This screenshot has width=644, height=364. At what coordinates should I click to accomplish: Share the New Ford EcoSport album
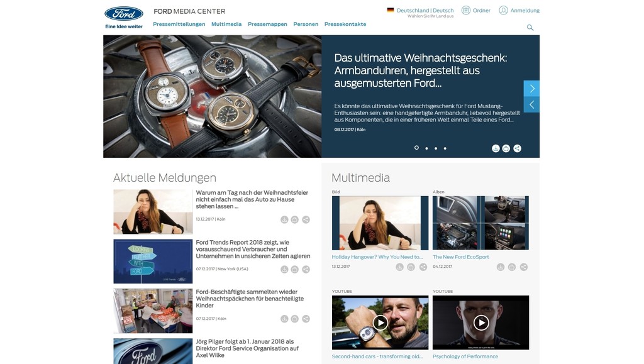tap(524, 267)
